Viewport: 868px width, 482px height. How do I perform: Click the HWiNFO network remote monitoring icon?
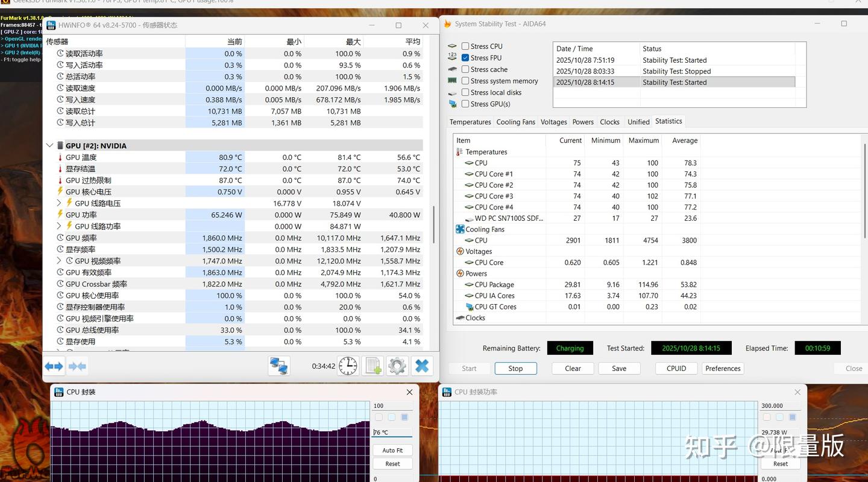point(278,366)
